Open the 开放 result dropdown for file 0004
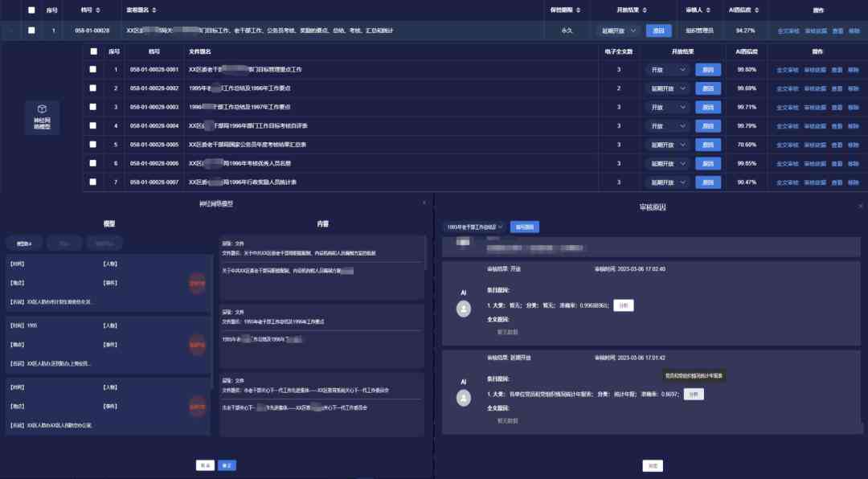Viewport: 868px width, 479px height. pyautogui.click(x=668, y=126)
